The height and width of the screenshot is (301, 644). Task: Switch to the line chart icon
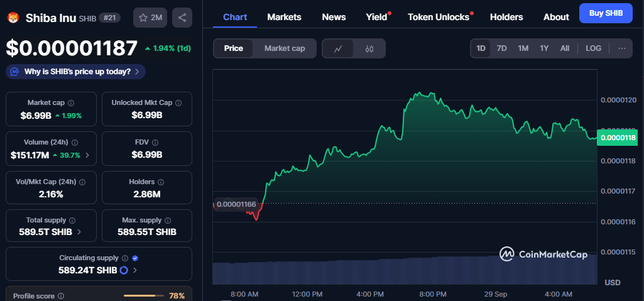(x=338, y=48)
